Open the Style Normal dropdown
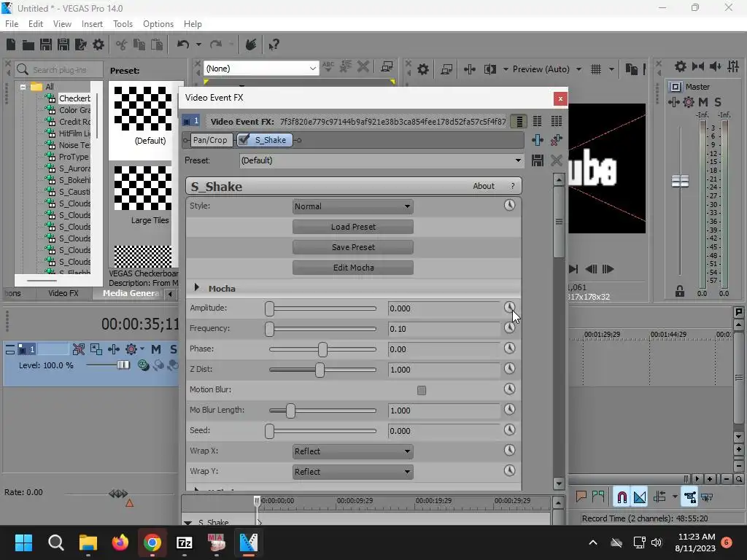This screenshot has height=560, width=747. (352, 206)
